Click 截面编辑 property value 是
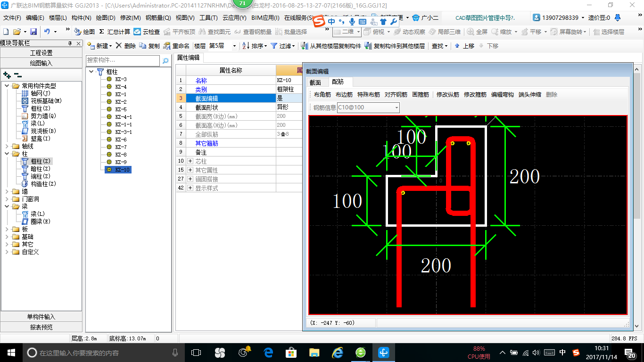 (x=289, y=99)
